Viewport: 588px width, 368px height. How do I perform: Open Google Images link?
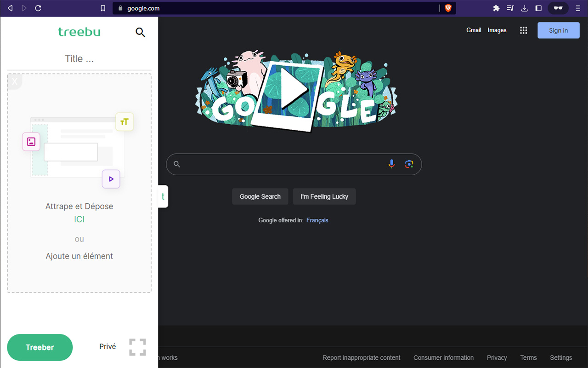pyautogui.click(x=497, y=30)
